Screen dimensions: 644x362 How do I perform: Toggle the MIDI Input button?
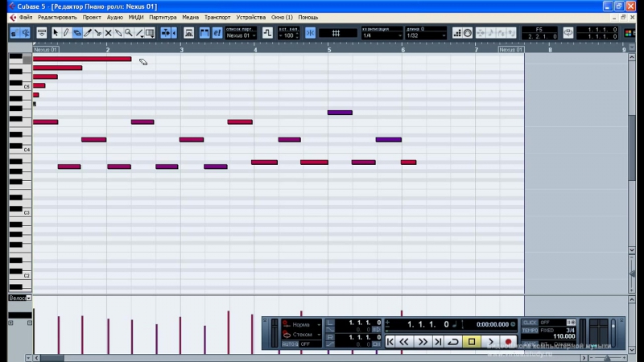tap(468, 33)
